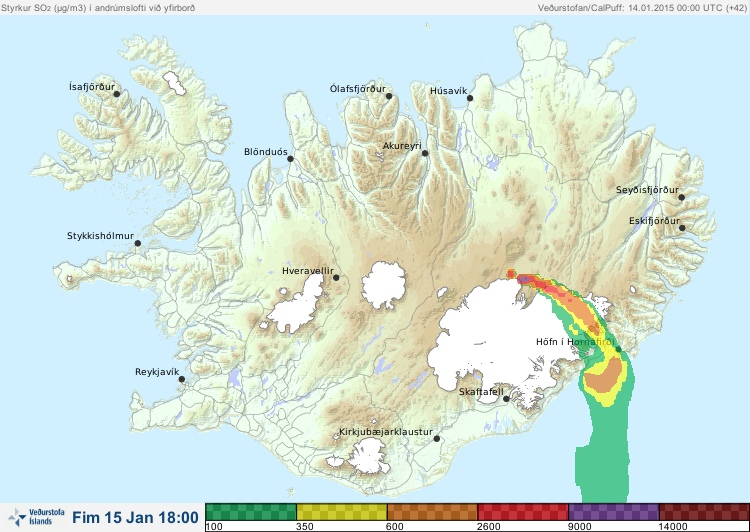Click the Akureyri city marker dot
Image resolution: width=750 pixels, height=532 pixels.
[425, 153]
